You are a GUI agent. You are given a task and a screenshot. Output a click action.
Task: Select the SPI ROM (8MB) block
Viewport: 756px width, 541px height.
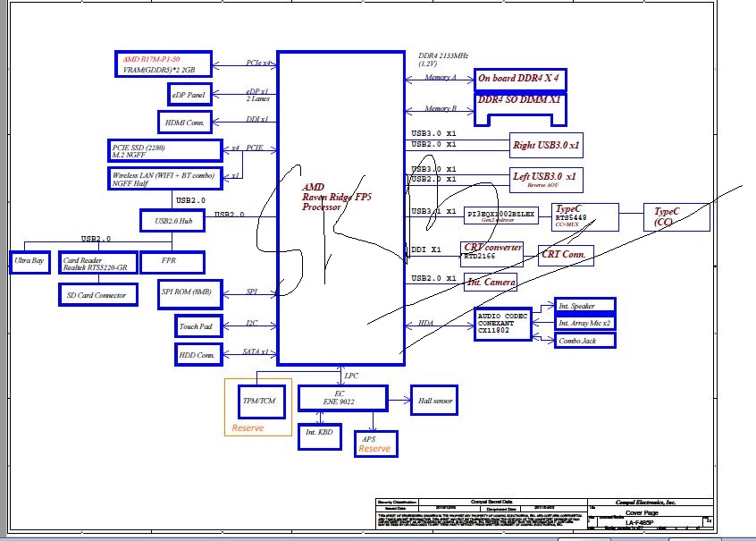tap(190, 294)
